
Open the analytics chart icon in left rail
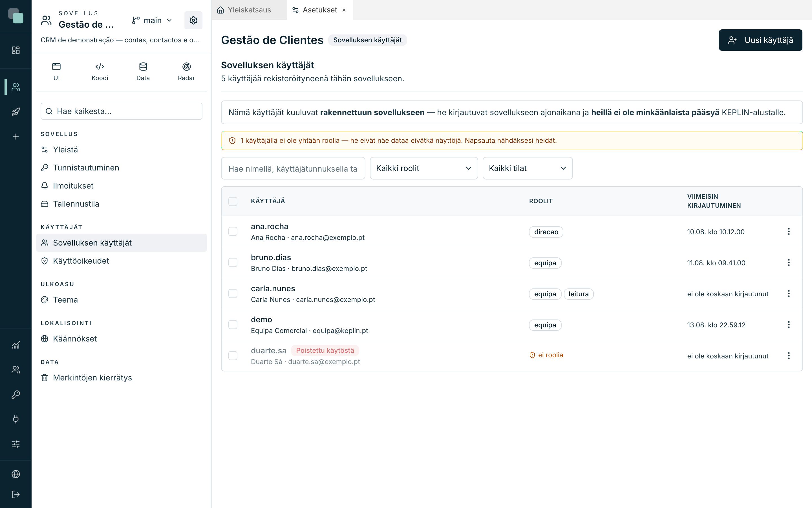[16, 345]
